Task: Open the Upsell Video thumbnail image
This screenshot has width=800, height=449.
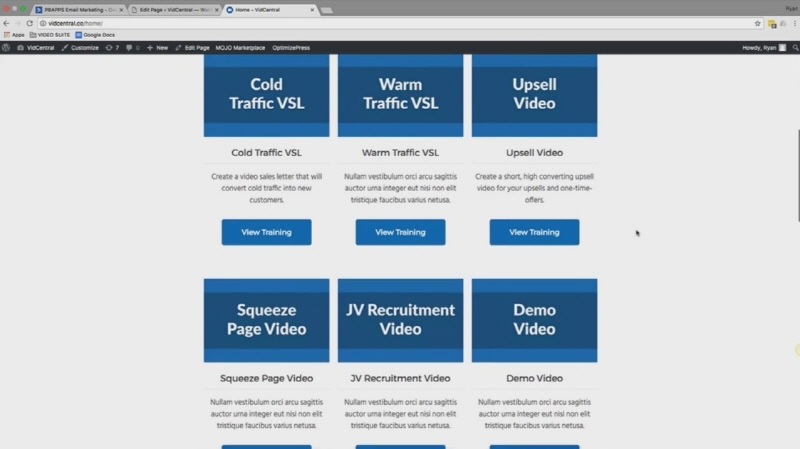Action: (534, 95)
